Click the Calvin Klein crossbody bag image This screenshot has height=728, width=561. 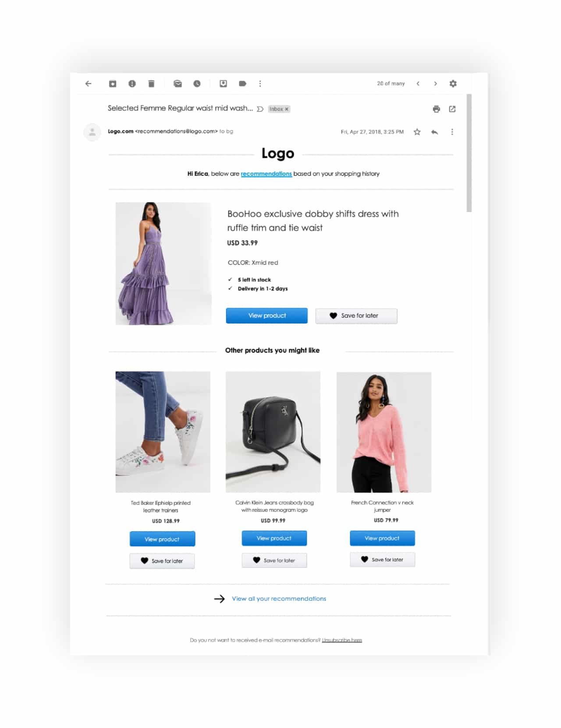[273, 432]
